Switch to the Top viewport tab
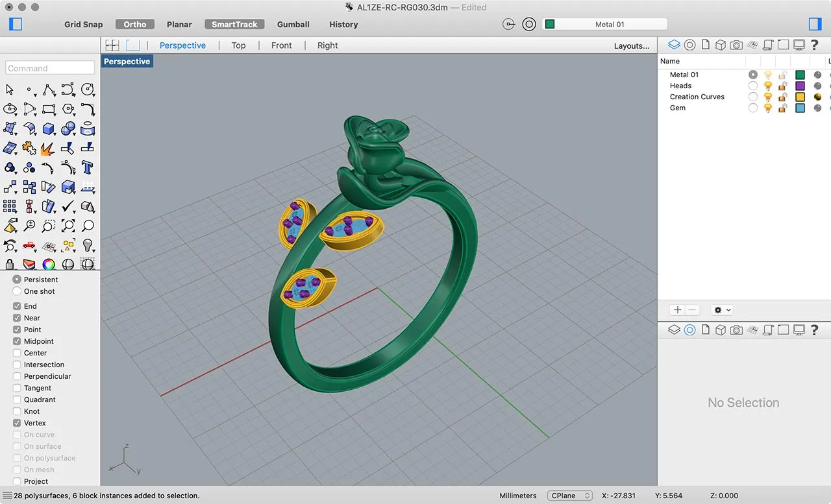This screenshot has height=504, width=831. pos(239,45)
